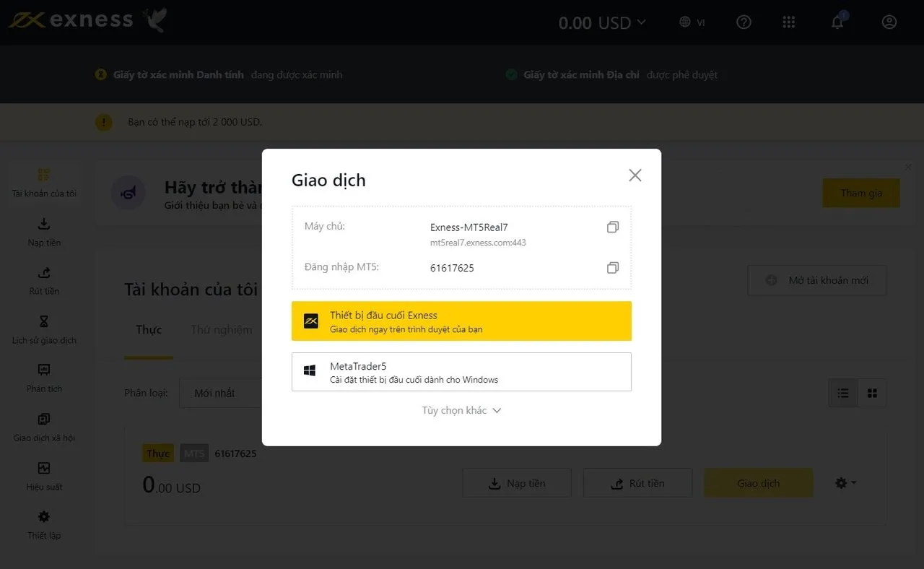Click the Mở tài khoản mới button

[x=816, y=280]
